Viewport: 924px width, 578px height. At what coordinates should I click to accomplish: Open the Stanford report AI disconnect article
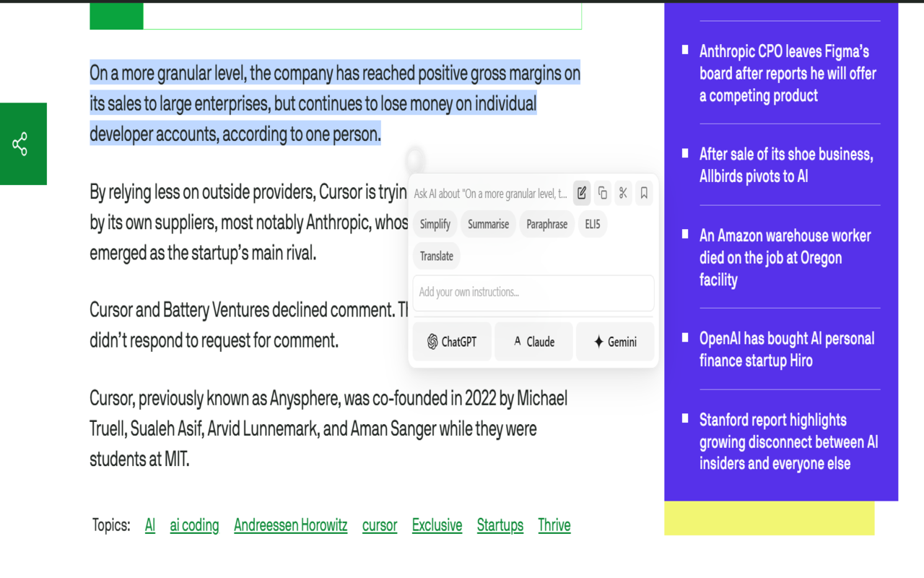coord(789,441)
